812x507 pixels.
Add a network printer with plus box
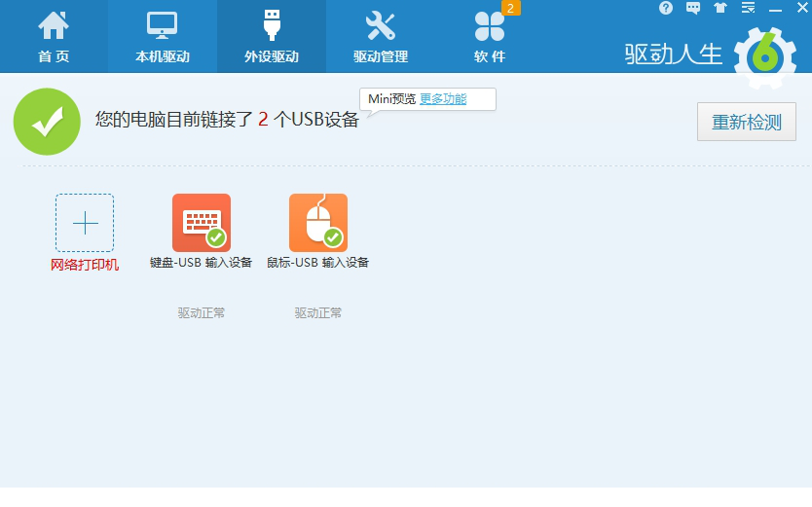click(x=85, y=223)
